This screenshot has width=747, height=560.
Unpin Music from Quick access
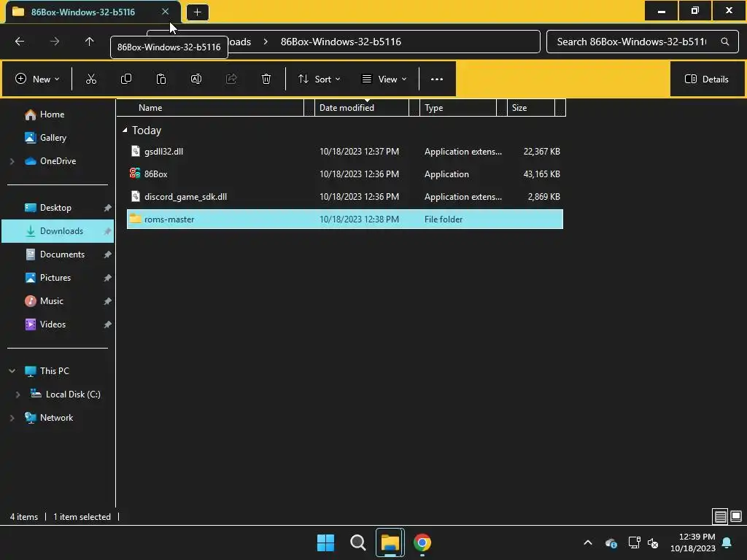pyautogui.click(x=108, y=301)
